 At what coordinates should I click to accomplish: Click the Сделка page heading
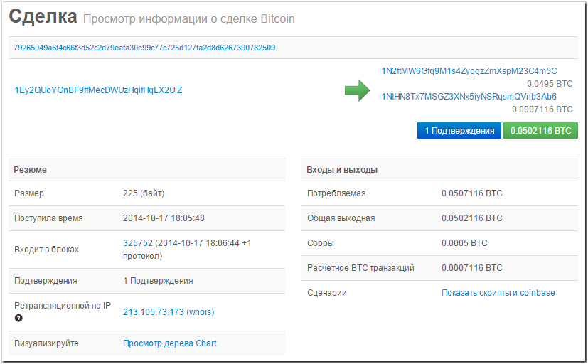[x=43, y=17]
